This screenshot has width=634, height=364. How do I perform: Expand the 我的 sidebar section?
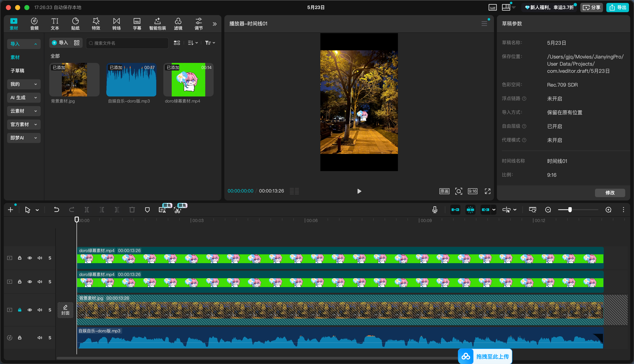24,84
